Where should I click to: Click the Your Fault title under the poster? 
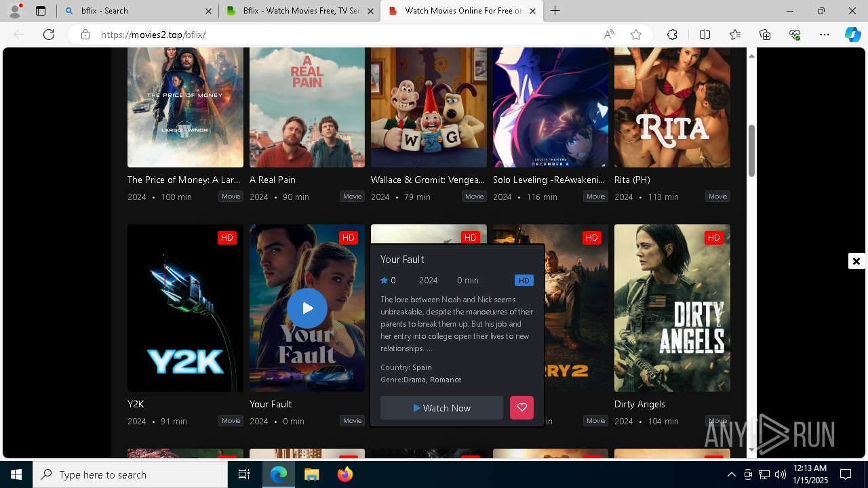click(x=271, y=404)
